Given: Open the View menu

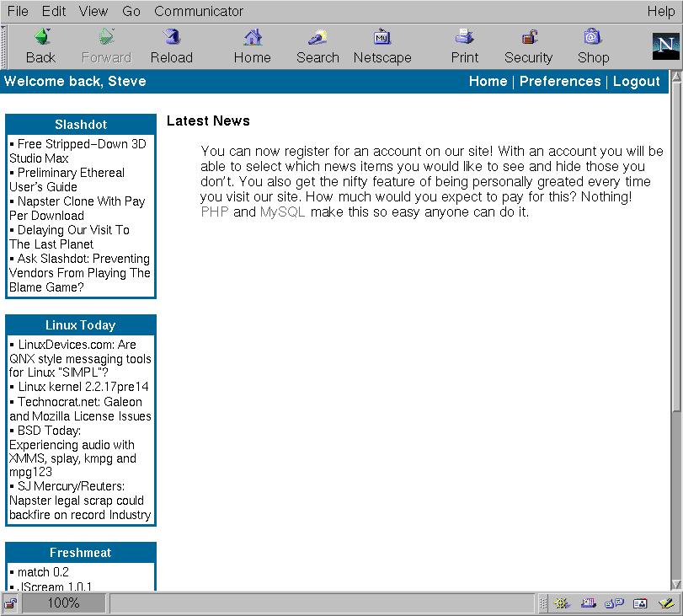Looking at the screenshot, I should coord(93,11).
